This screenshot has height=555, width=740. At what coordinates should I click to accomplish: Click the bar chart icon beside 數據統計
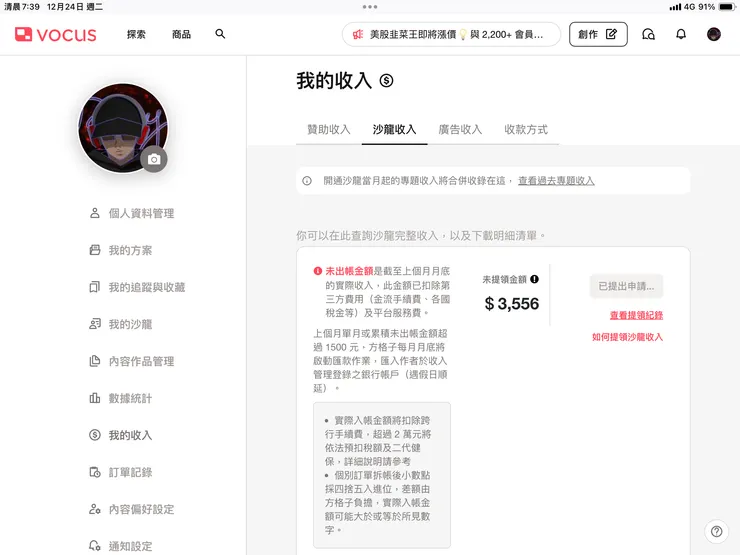click(x=95, y=398)
